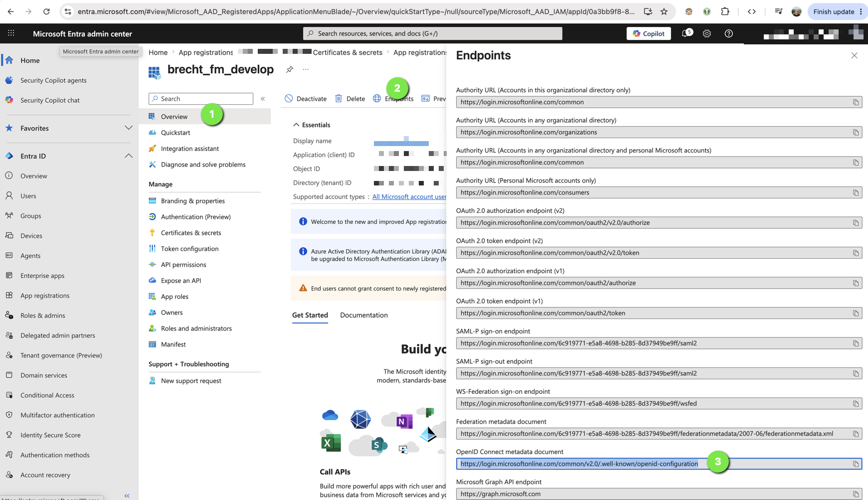This screenshot has height=500, width=868.
Task: Open Authentication (Preview) settings
Action: [195, 217]
